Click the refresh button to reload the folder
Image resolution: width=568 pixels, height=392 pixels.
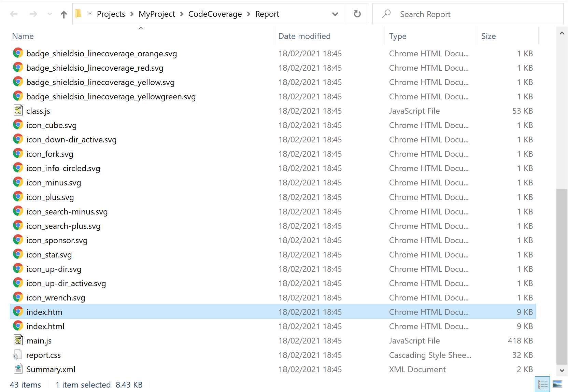click(x=357, y=14)
